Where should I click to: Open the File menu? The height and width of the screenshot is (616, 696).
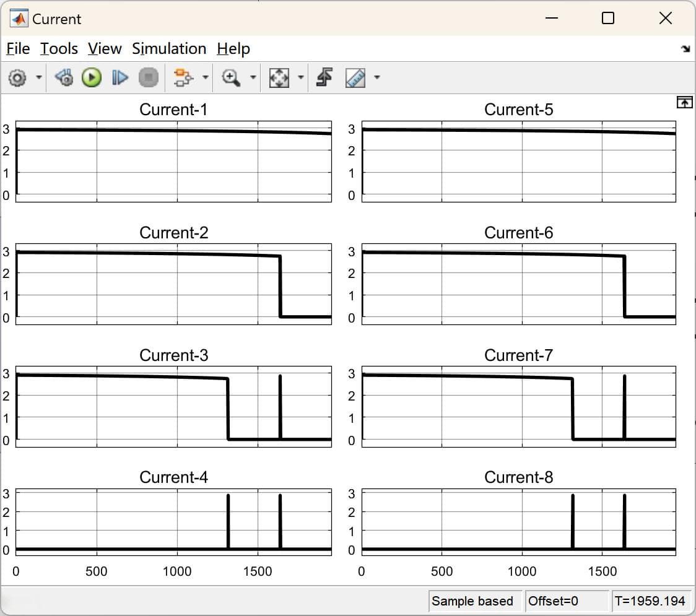18,48
